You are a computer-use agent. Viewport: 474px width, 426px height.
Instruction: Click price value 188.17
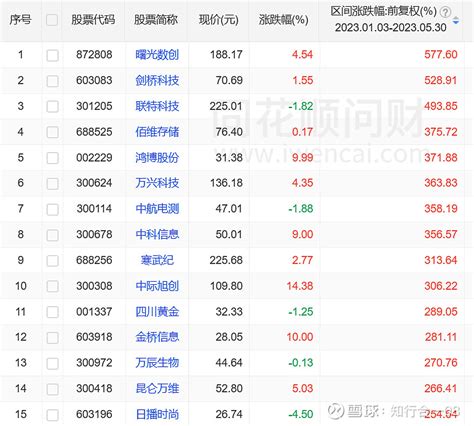(226, 54)
